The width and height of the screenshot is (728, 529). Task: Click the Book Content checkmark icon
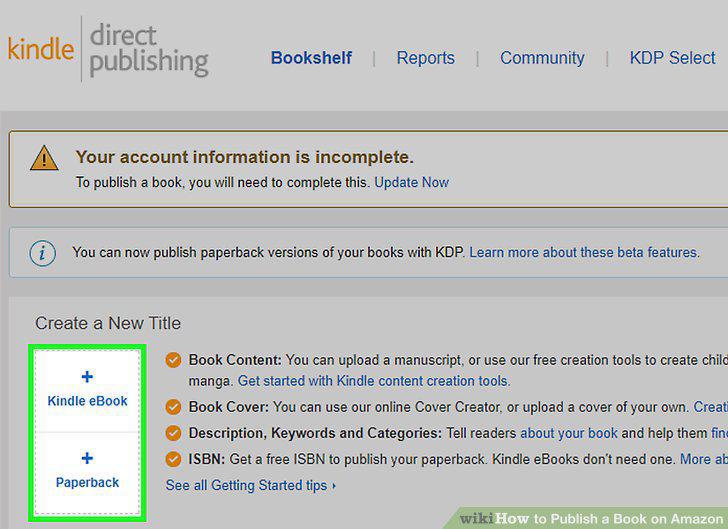click(x=173, y=360)
